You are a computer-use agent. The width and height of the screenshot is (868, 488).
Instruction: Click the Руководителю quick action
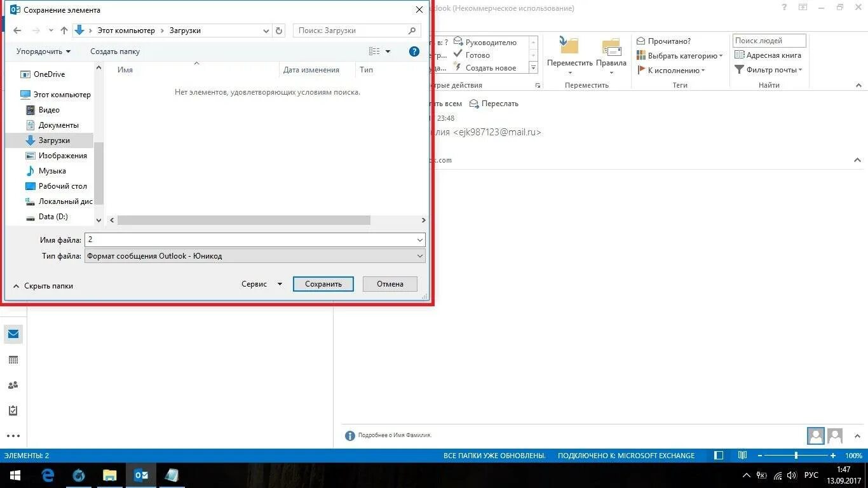click(485, 42)
